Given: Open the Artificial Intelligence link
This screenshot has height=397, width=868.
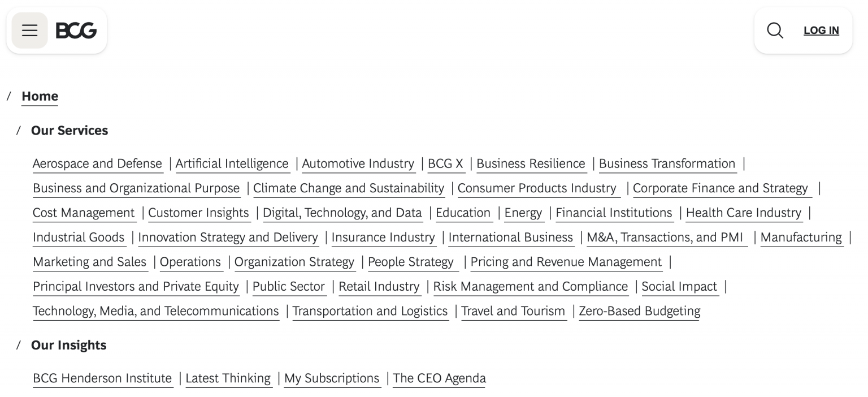Looking at the screenshot, I should tap(232, 163).
